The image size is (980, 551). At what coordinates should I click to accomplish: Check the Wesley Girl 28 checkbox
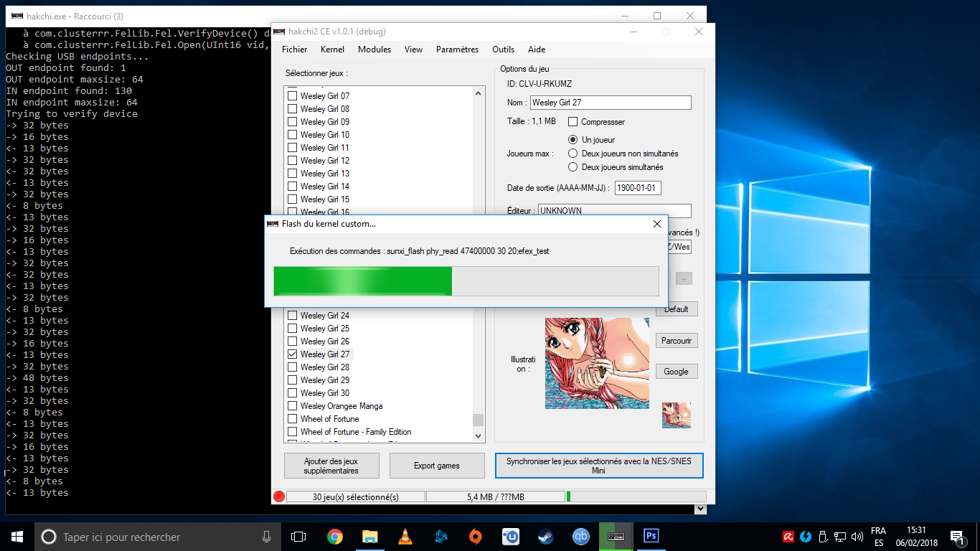293,367
